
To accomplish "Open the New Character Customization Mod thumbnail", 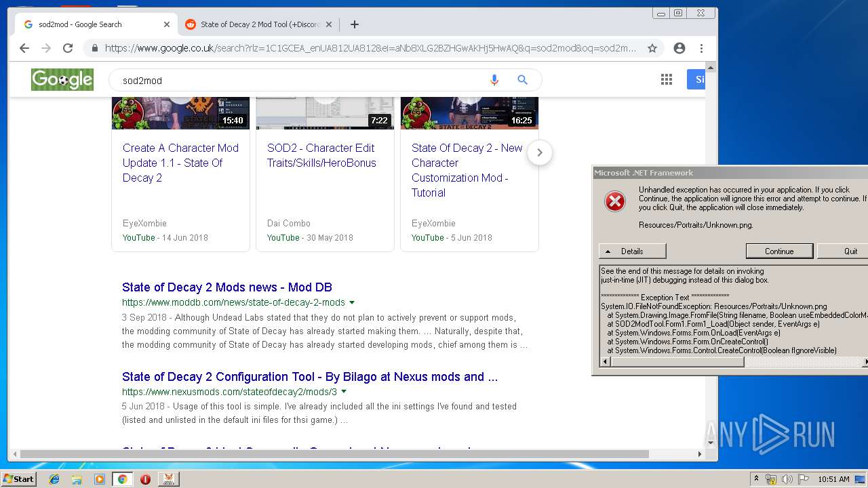I will coord(469,113).
